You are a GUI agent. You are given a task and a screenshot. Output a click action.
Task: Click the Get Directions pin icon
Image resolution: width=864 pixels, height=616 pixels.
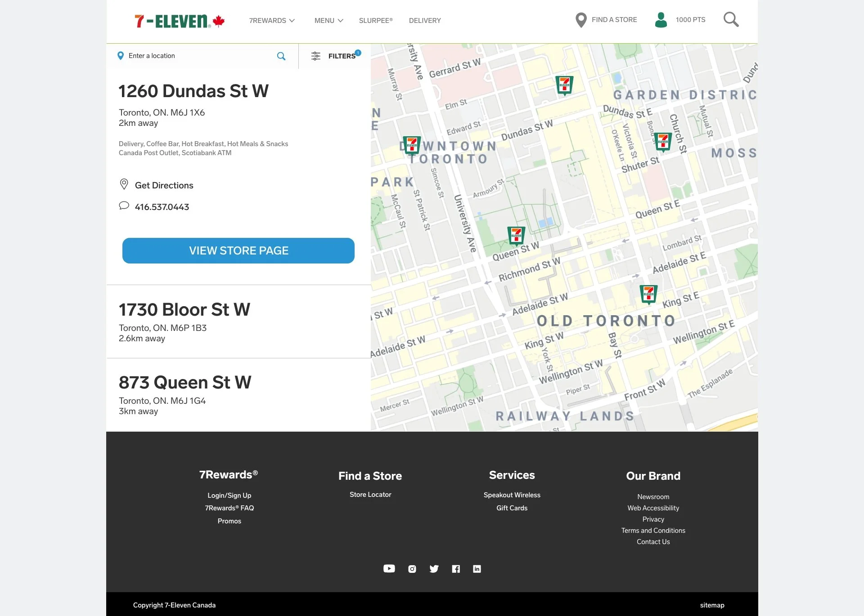[124, 184]
